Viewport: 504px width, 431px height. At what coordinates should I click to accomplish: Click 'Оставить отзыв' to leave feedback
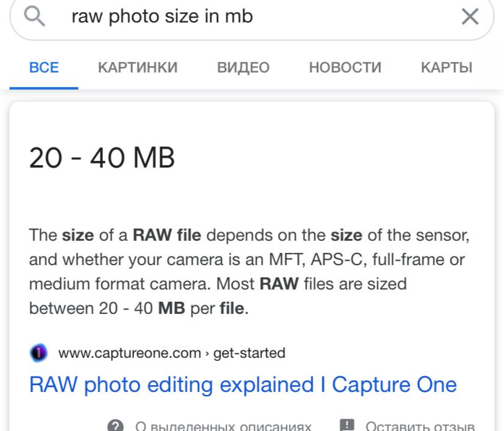click(420, 426)
